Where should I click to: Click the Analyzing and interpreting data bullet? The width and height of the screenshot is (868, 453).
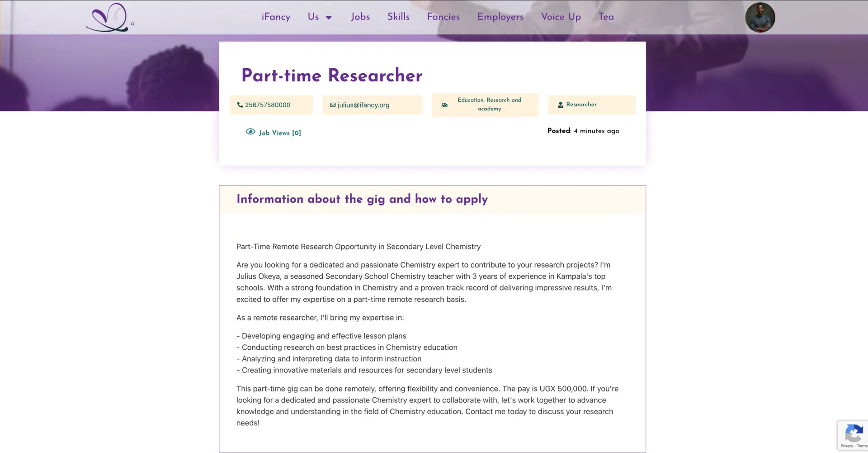pos(329,359)
